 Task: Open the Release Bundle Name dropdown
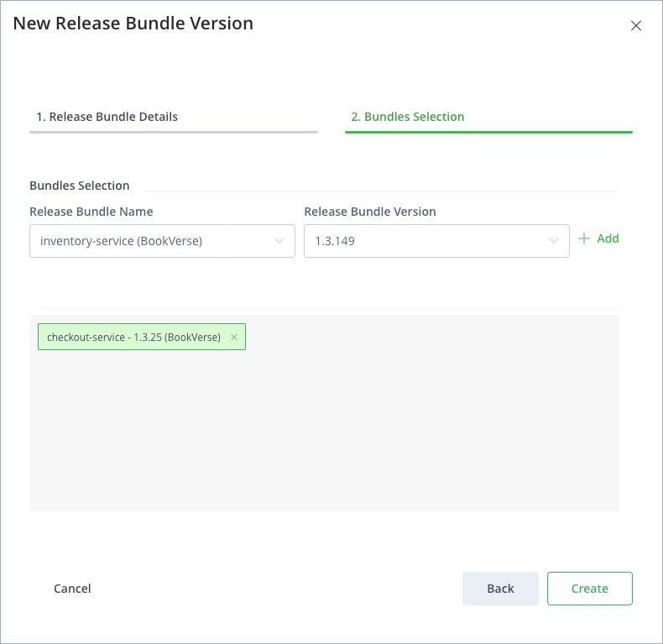tap(162, 241)
